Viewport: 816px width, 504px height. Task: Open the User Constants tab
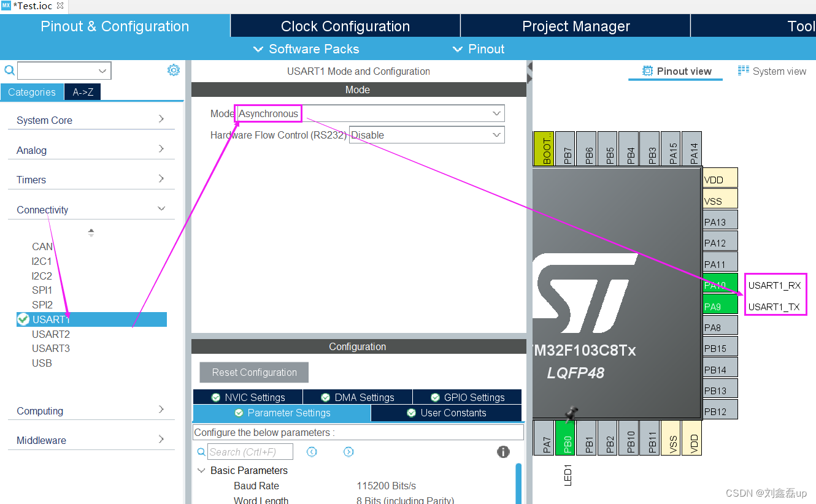pos(446,413)
